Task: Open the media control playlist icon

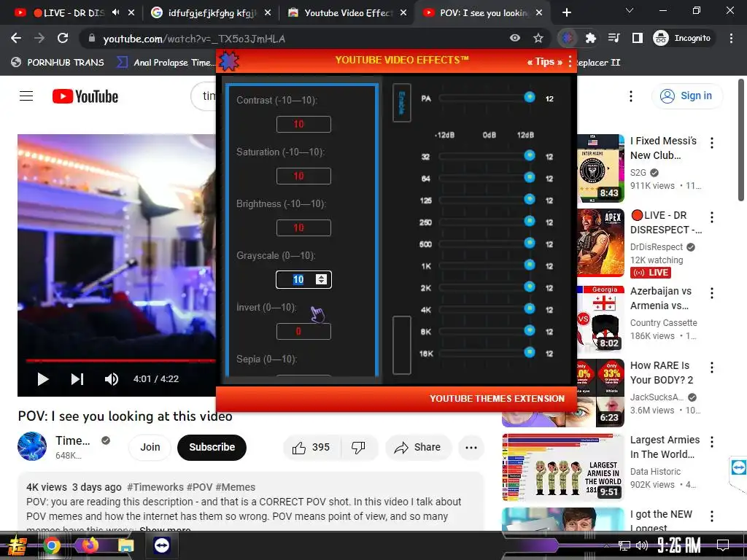Action: (x=614, y=38)
